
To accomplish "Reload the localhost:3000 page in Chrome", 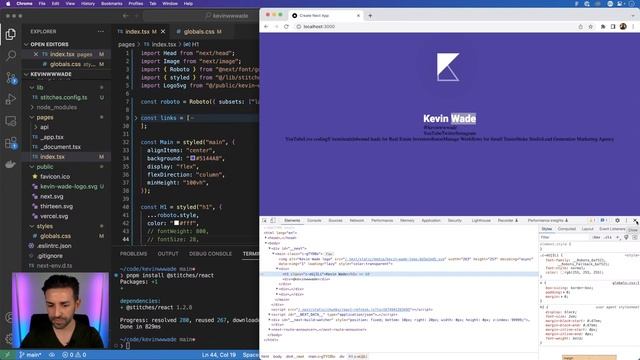I will [287, 27].
